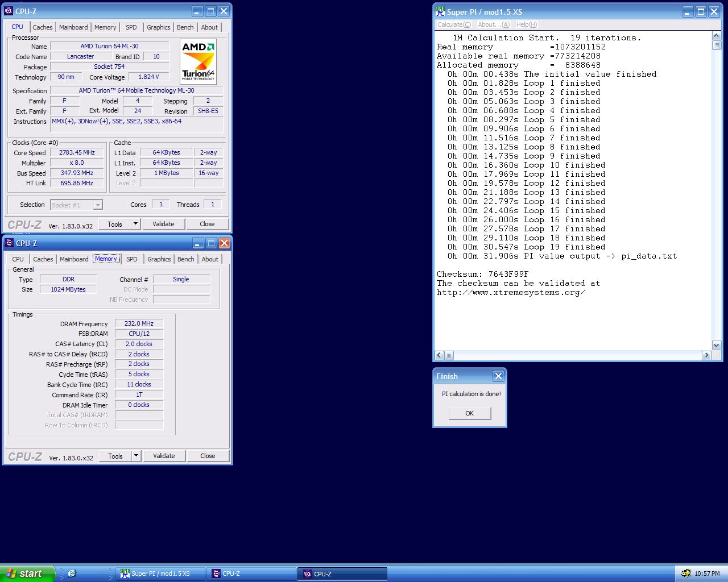This screenshot has height=582, width=728.
Task: Click the Checksum 7643F99F line
Action: point(482,274)
